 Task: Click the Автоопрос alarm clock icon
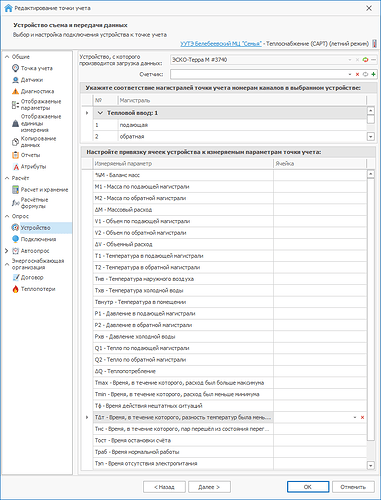(x=15, y=251)
